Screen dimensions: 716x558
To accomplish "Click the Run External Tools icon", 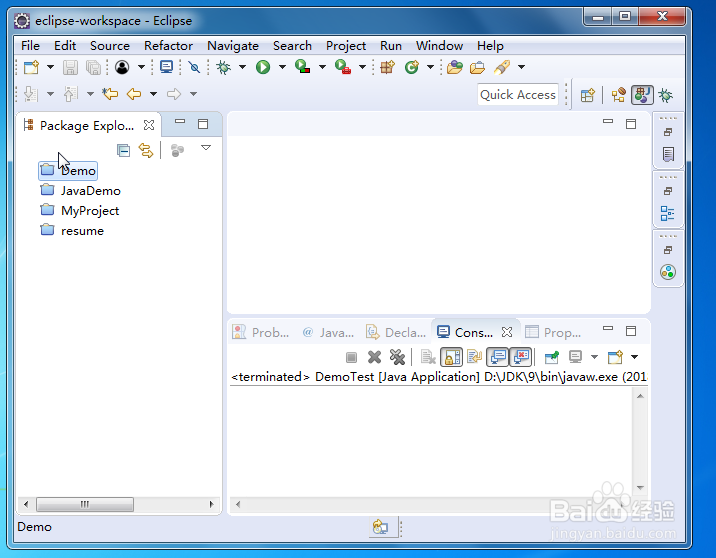I will coord(342,67).
